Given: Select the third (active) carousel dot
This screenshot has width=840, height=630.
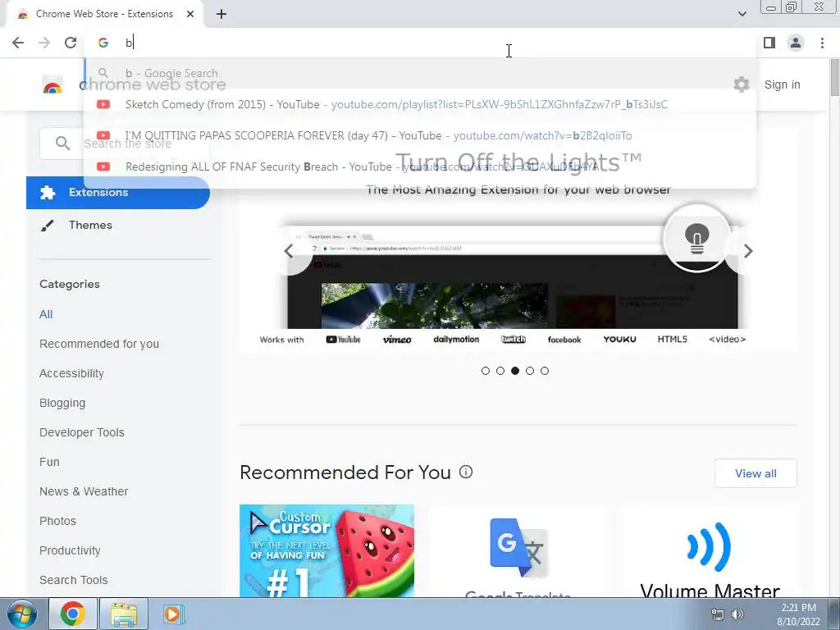Looking at the screenshot, I should [515, 371].
